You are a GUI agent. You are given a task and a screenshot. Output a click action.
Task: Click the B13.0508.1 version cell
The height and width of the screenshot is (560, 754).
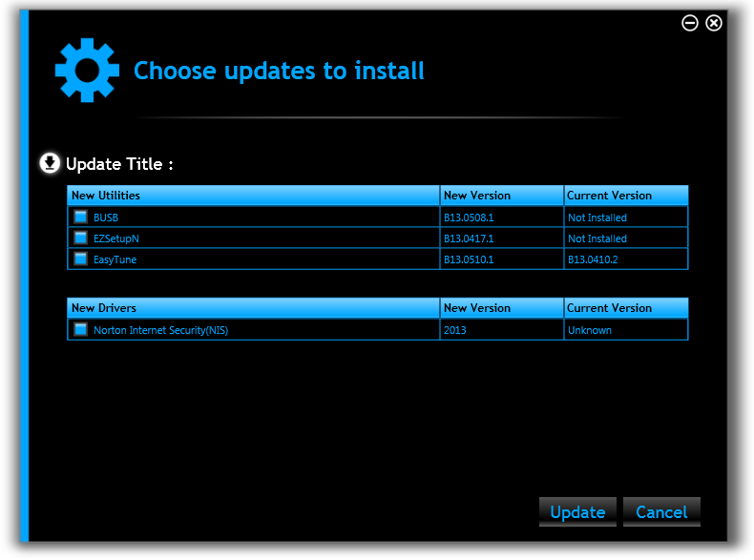(501, 218)
